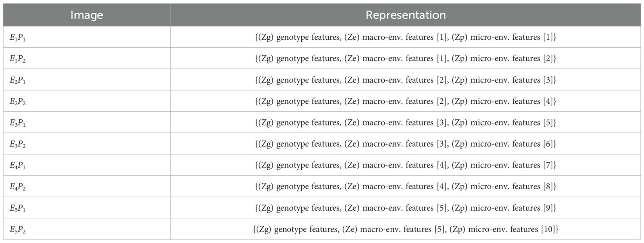Click the representation with micro-env. features [3]

(405, 80)
